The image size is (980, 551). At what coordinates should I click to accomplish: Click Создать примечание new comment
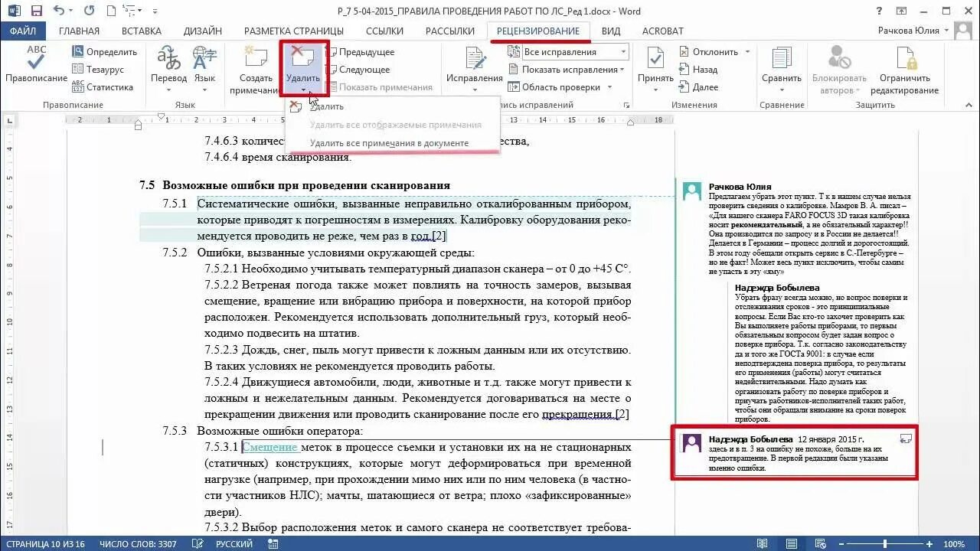pyautogui.click(x=255, y=70)
